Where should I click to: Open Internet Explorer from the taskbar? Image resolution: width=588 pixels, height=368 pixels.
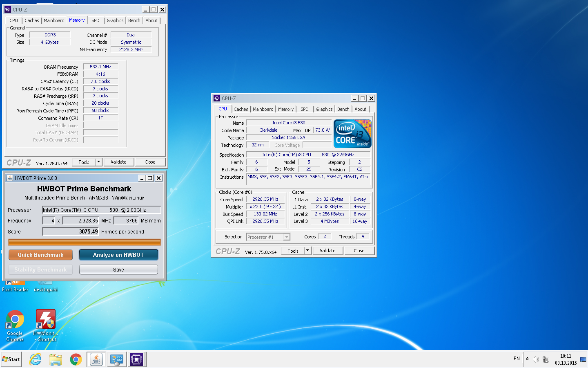(x=36, y=359)
